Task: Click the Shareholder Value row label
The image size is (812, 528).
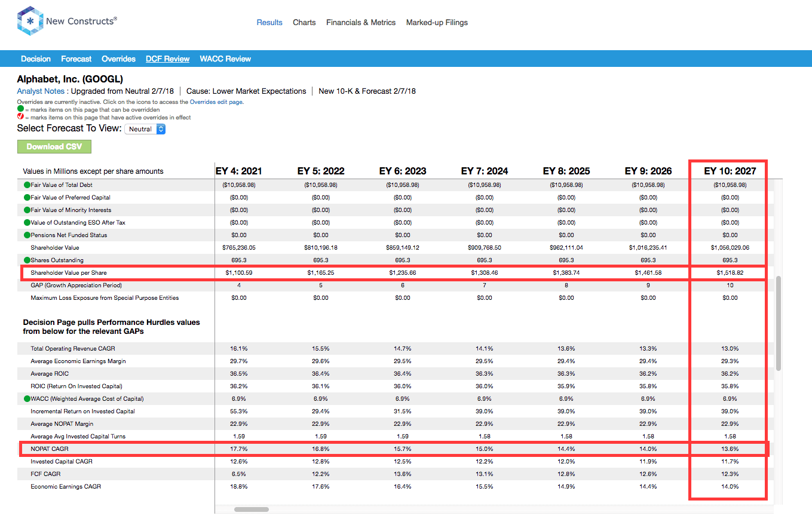Action: (55, 248)
